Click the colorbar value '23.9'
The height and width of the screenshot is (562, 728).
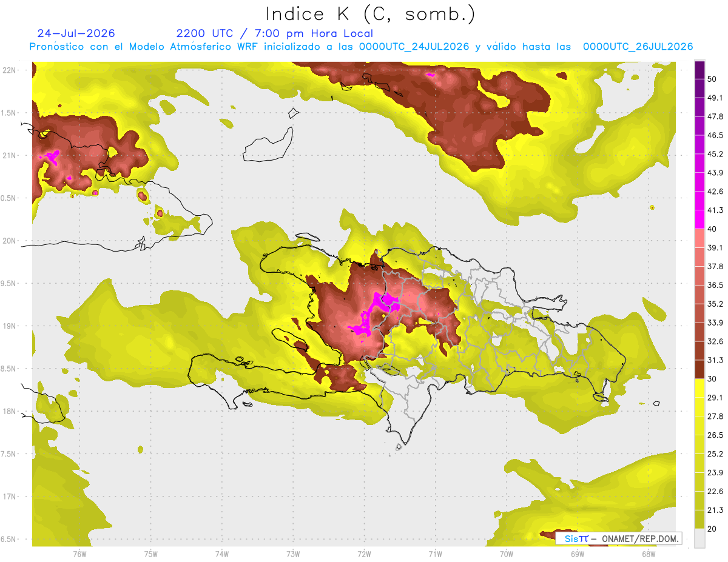(x=714, y=473)
